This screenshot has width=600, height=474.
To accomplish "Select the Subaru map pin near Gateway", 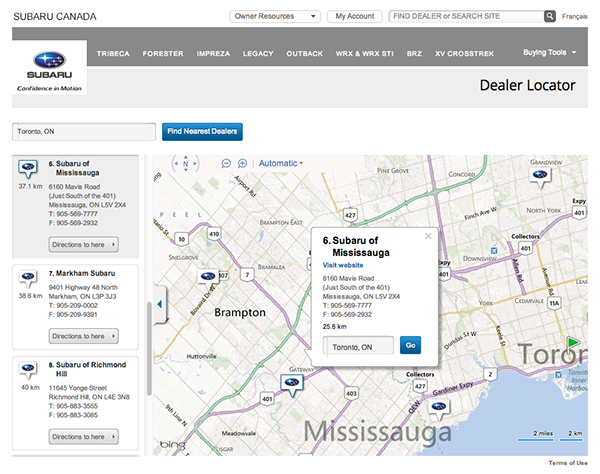I will pos(292,384).
